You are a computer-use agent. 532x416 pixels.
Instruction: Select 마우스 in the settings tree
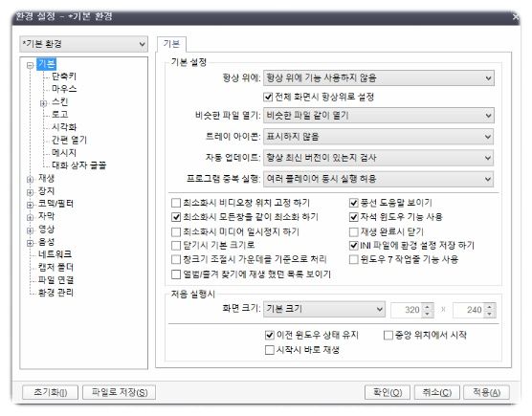pyautogui.click(x=64, y=89)
